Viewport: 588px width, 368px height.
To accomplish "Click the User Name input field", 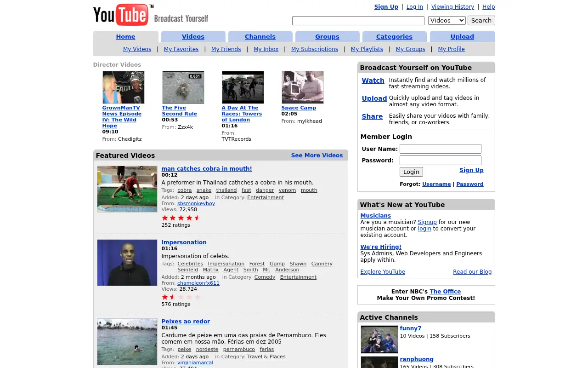I will point(441,149).
